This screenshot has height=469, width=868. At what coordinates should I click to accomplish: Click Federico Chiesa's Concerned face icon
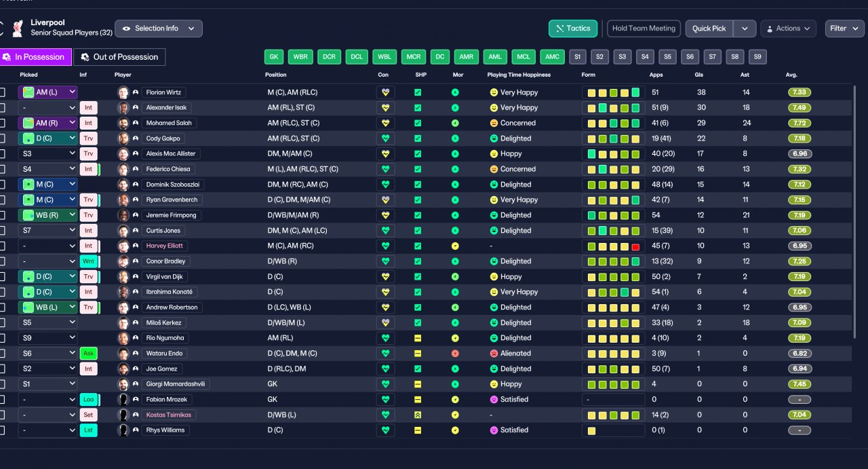(x=494, y=169)
